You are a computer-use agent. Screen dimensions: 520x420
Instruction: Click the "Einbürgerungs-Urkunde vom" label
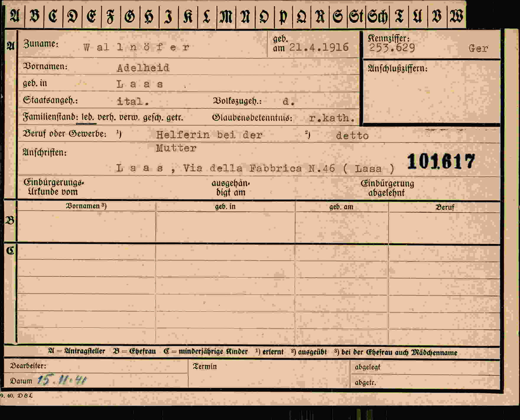54,187
